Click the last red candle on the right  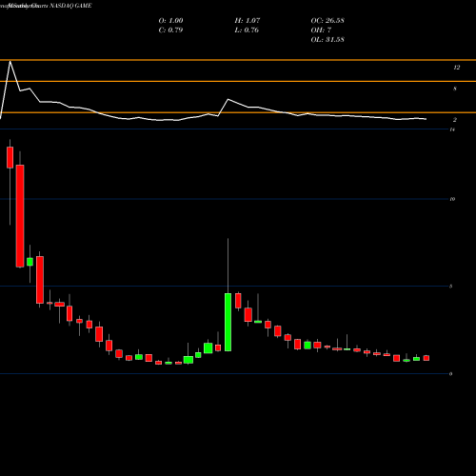(x=426, y=358)
